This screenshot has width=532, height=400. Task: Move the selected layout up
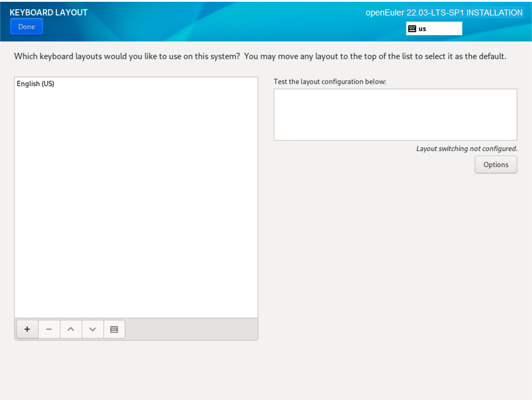pyautogui.click(x=71, y=329)
